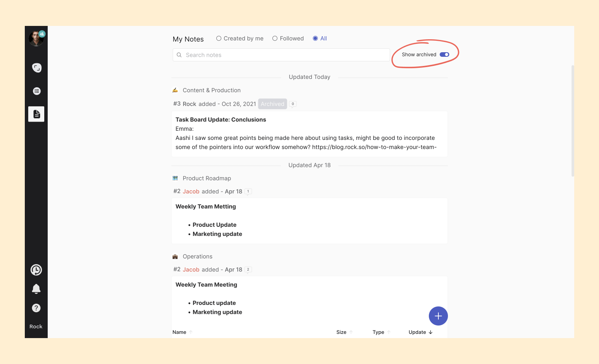Select the All radio button
This screenshot has width=599, height=364.
315,38
